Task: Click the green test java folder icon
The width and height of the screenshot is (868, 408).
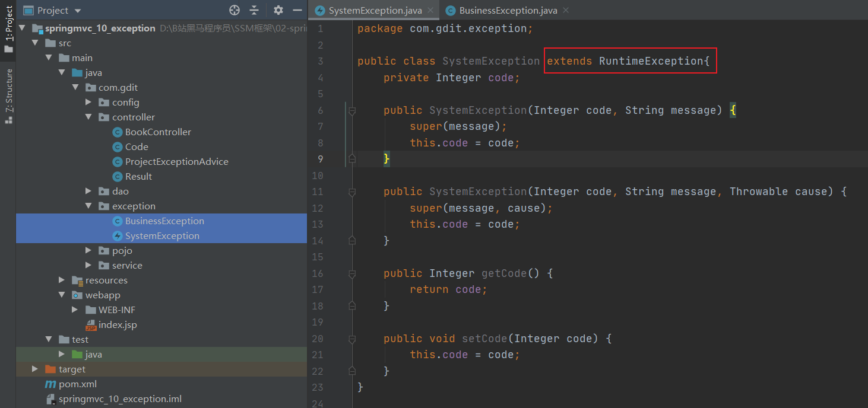Action: pyautogui.click(x=77, y=354)
